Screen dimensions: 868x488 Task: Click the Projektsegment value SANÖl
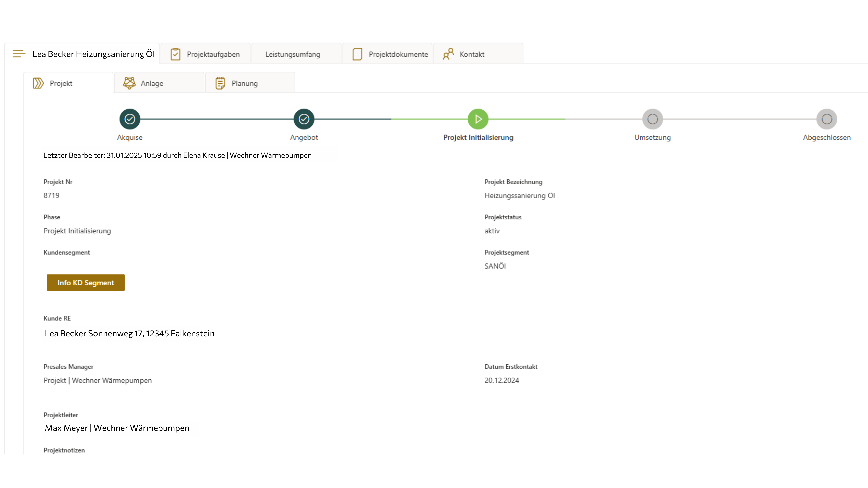495,266
